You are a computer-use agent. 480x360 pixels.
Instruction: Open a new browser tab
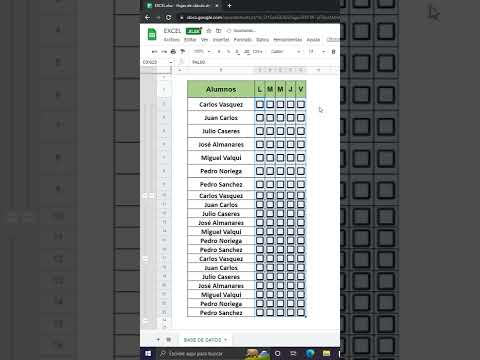[229, 6]
